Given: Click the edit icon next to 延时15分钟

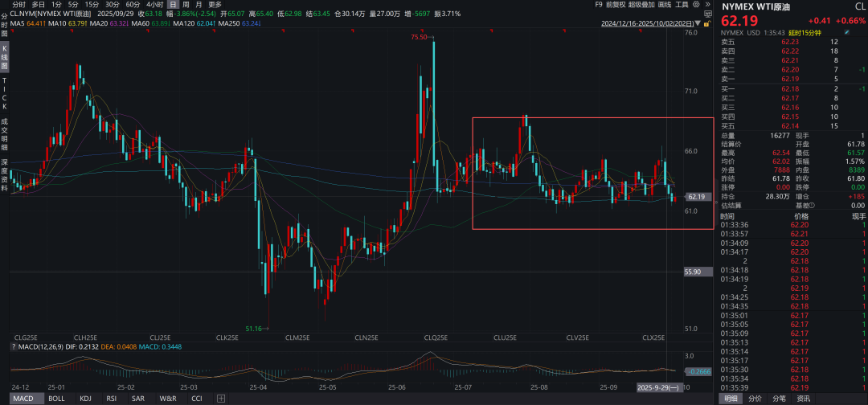Looking at the screenshot, I should coord(847,33).
